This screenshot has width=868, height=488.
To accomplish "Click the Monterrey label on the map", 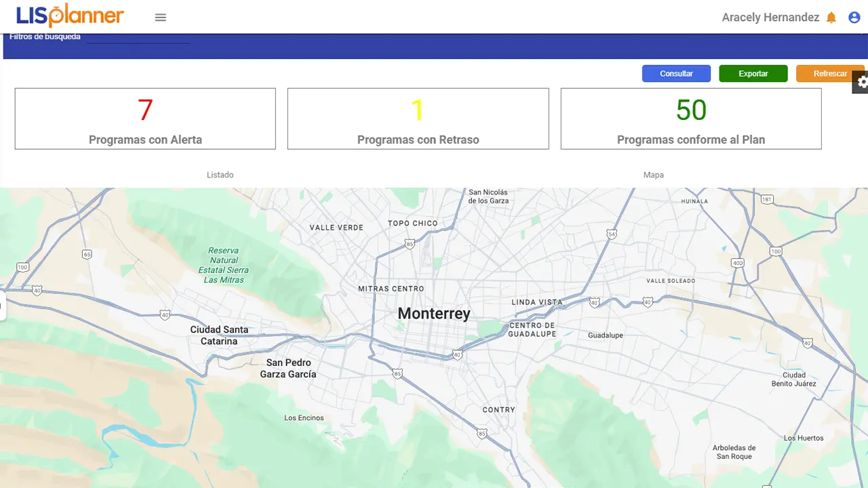I will [433, 313].
